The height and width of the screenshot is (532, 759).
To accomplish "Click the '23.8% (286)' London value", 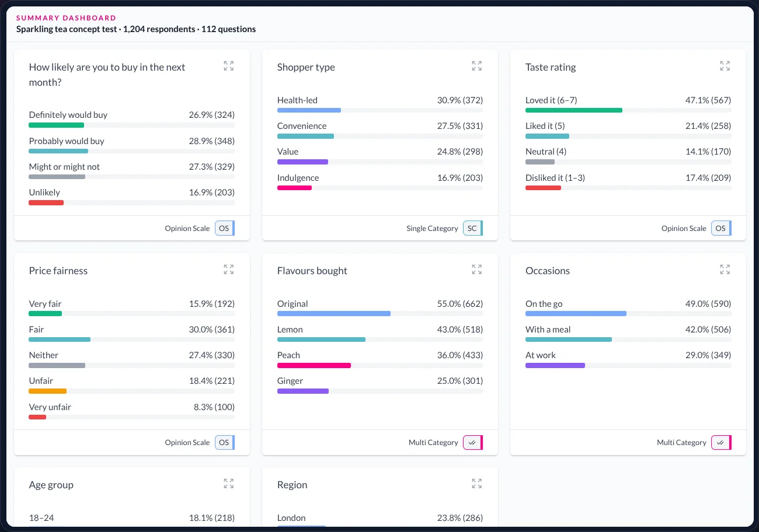I will (x=460, y=518).
